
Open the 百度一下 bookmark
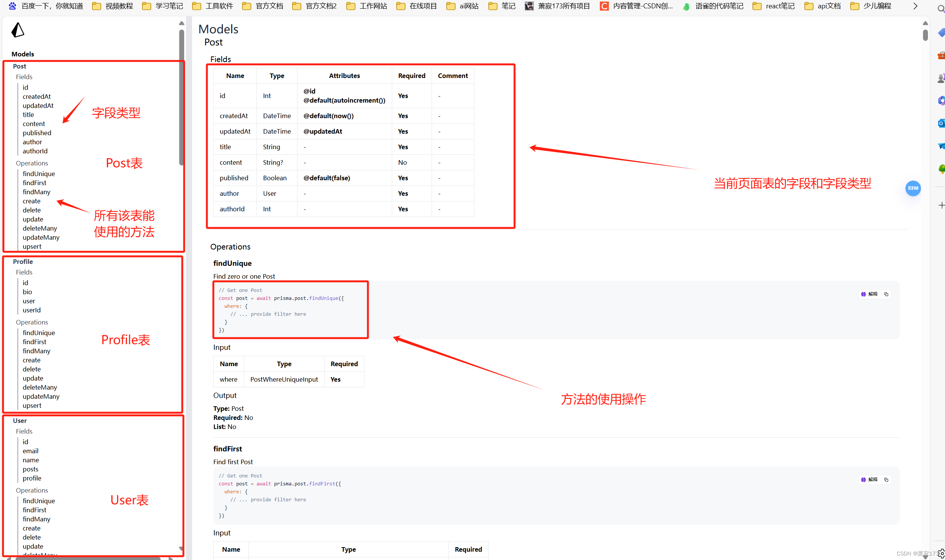coord(46,6)
